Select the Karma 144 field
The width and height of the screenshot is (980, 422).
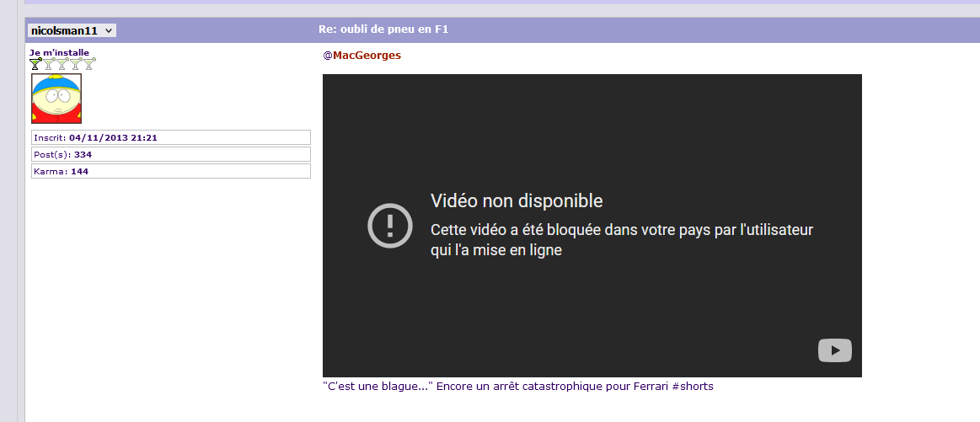(x=170, y=171)
